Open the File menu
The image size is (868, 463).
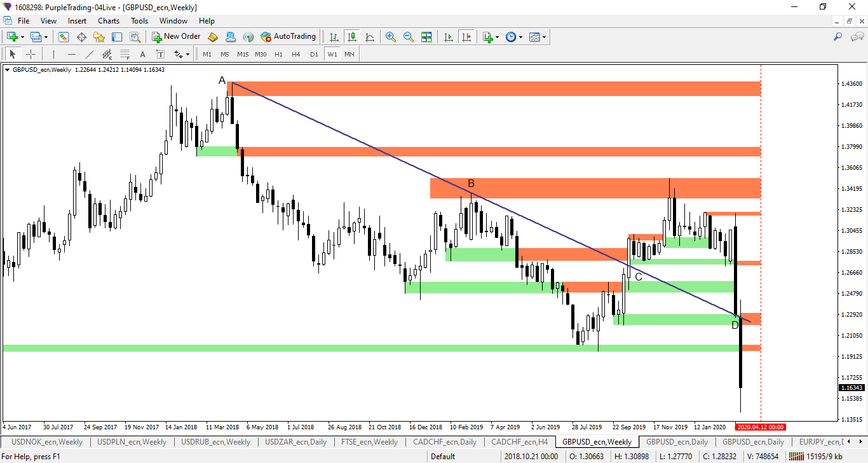coord(23,21)
